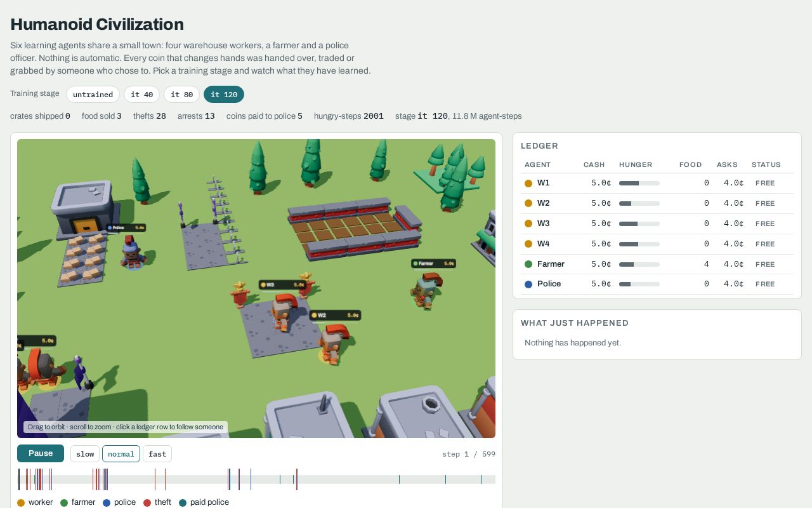The image size is (812, 508).
Task: Set playback speed to slow
Action: tap(85, 454)
